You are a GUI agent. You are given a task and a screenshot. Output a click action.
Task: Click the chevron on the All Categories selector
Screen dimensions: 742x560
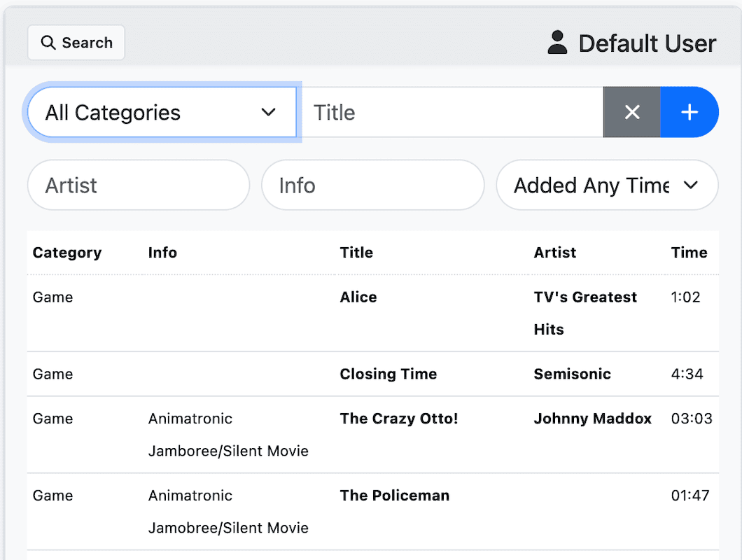pyautogui.click(x=268, y=112)
